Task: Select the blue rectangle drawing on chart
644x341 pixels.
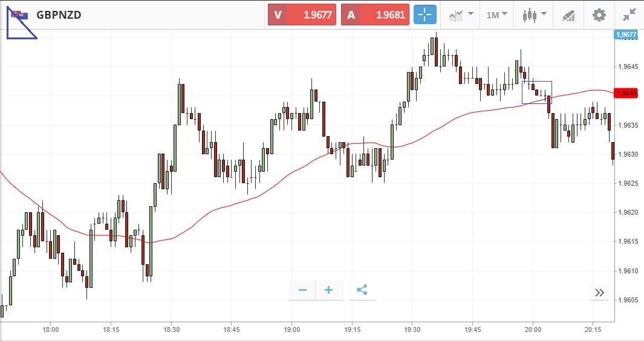Action: 537,82
